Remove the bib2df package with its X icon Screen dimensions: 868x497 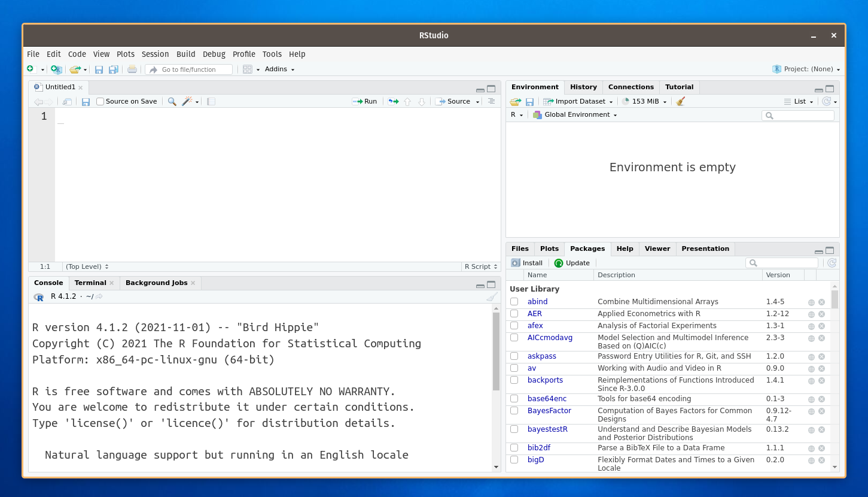821,448
